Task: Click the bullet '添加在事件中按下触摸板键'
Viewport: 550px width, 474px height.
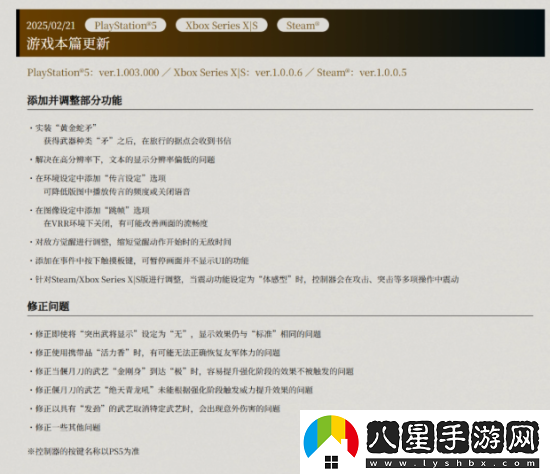Action: 139,260
